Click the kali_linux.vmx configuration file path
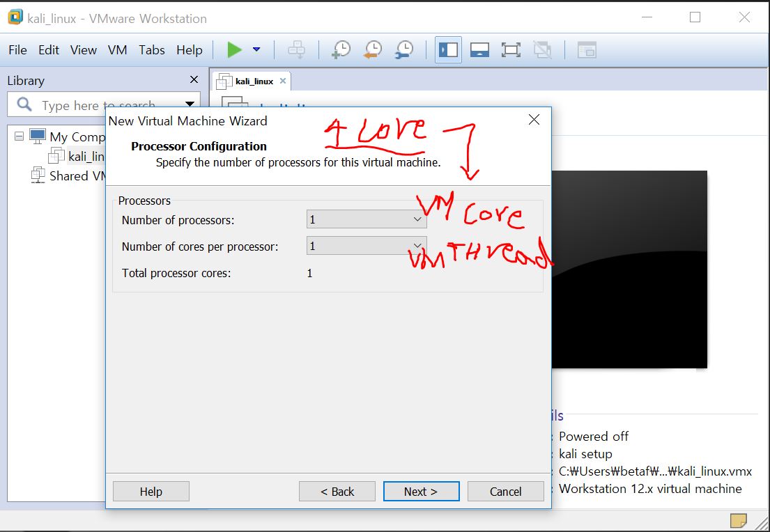Image resolution: width=770 pixels, height=532 pixels. 655,471
